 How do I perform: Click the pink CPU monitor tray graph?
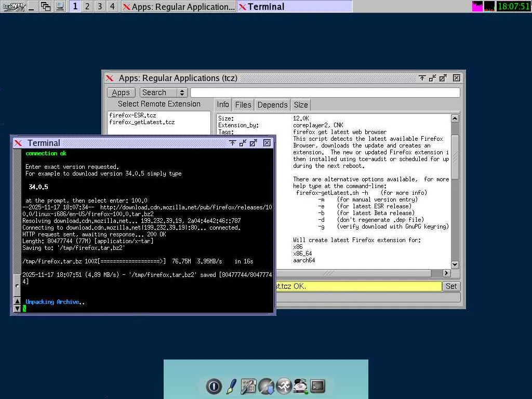point(477,6)
